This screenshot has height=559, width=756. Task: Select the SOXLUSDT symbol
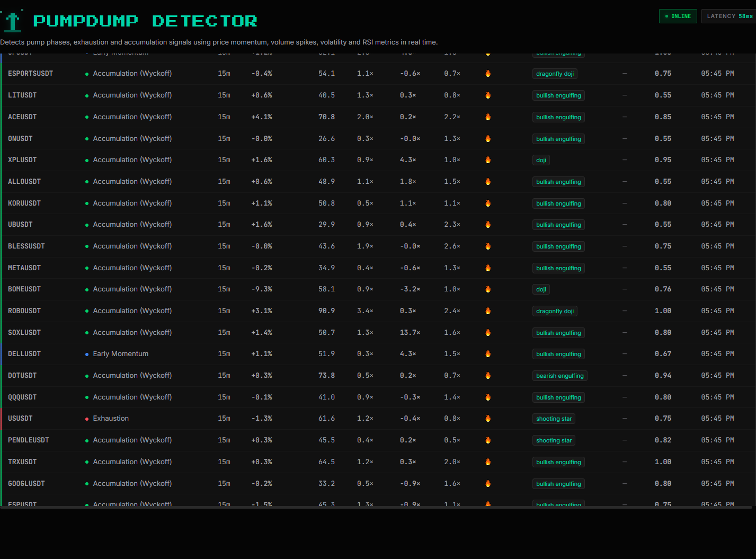coord(24,333)
